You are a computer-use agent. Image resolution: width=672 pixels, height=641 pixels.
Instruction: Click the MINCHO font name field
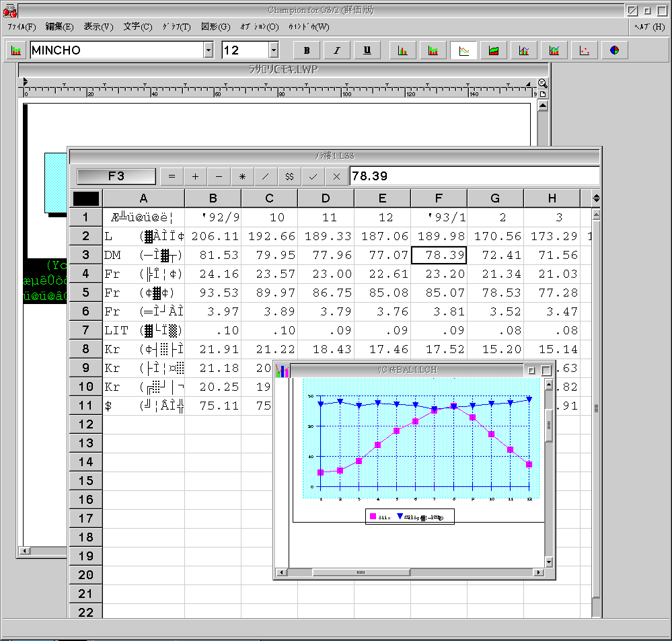point(116,50)
